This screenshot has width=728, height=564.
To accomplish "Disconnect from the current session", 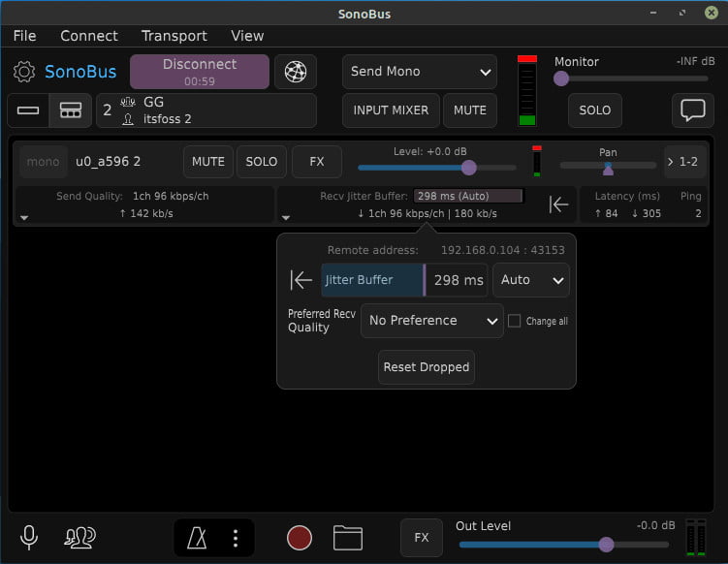I will point(200,72).
